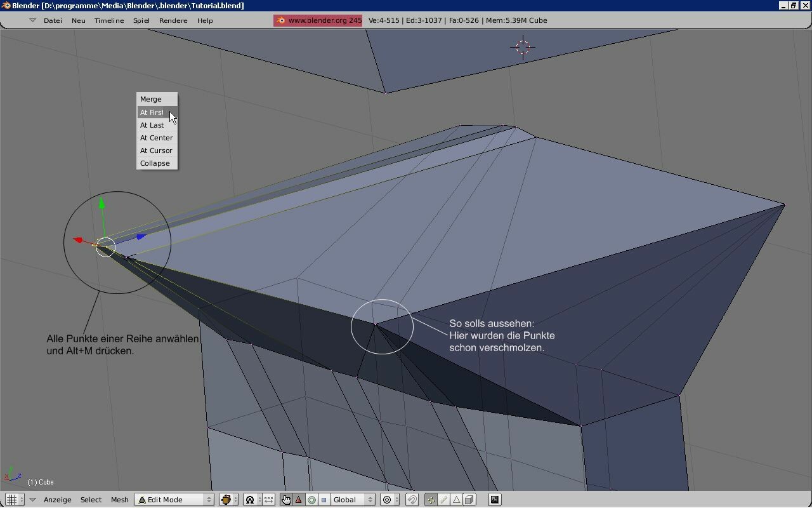Select the scale manipulator square icon
This screenshot has height=508, width=812.
pyautogui.click(x=324, y=500)
